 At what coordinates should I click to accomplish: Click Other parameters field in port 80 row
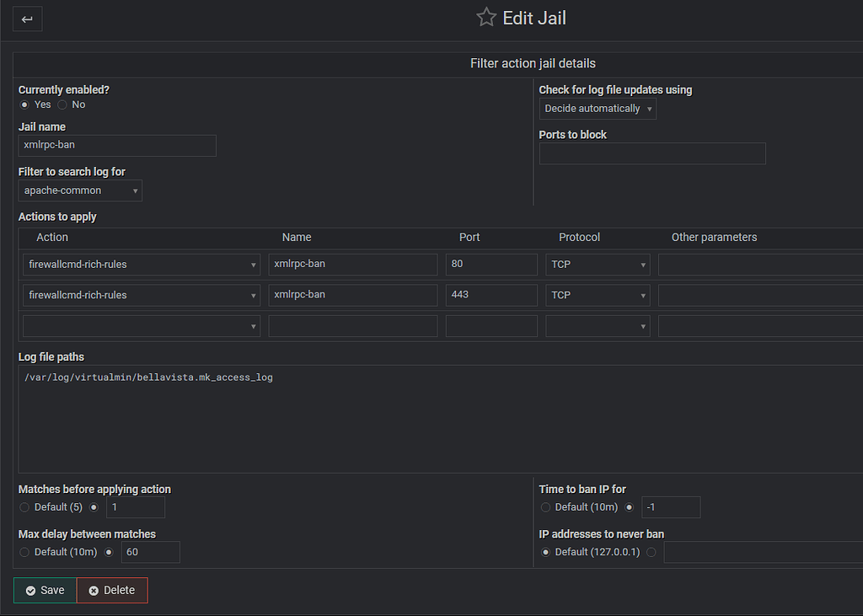coord(761,265)
